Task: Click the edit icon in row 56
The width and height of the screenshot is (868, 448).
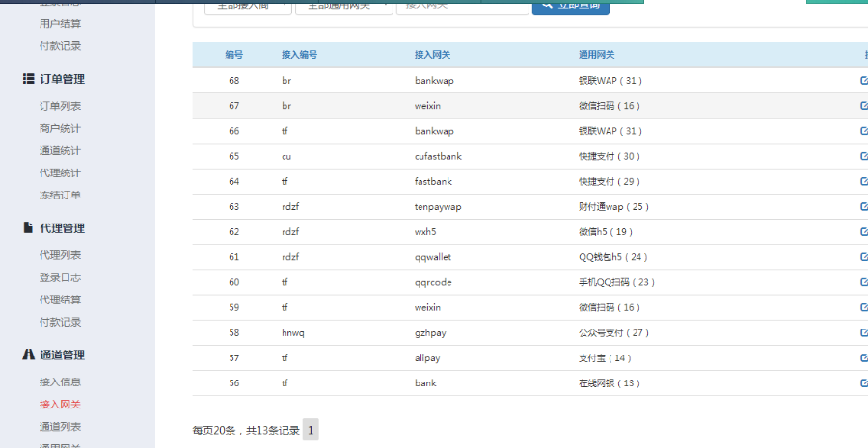Action: click(x=863, y=382)
